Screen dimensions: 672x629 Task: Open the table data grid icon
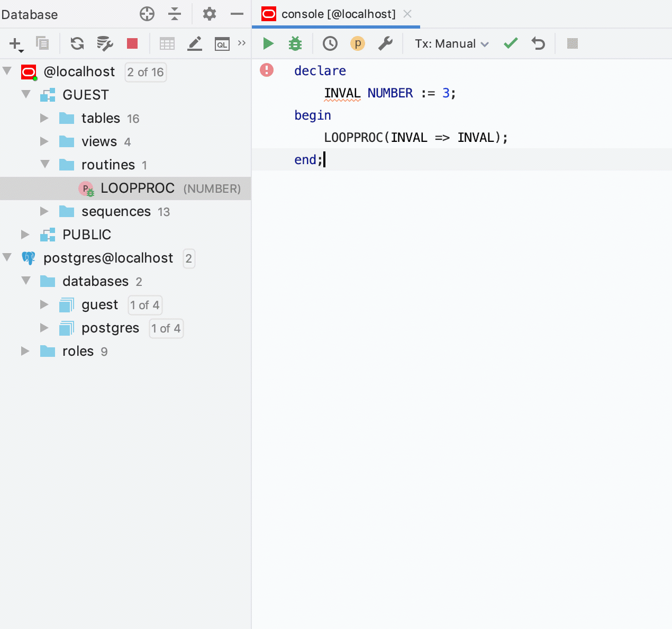coord(167,43)
